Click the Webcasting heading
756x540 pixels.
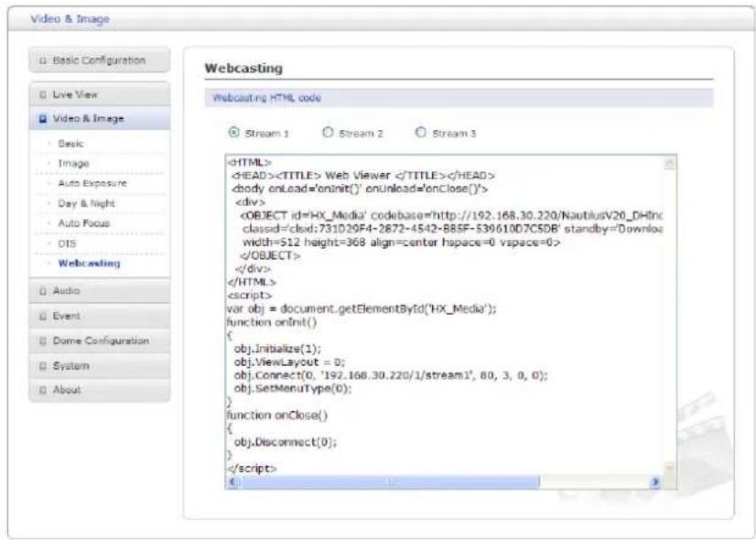[x=243, y=68]
